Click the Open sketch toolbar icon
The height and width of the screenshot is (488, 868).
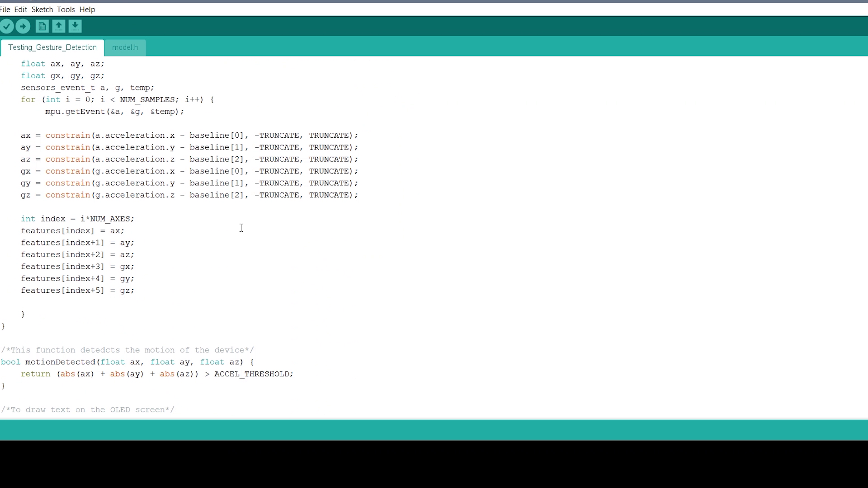58,26
